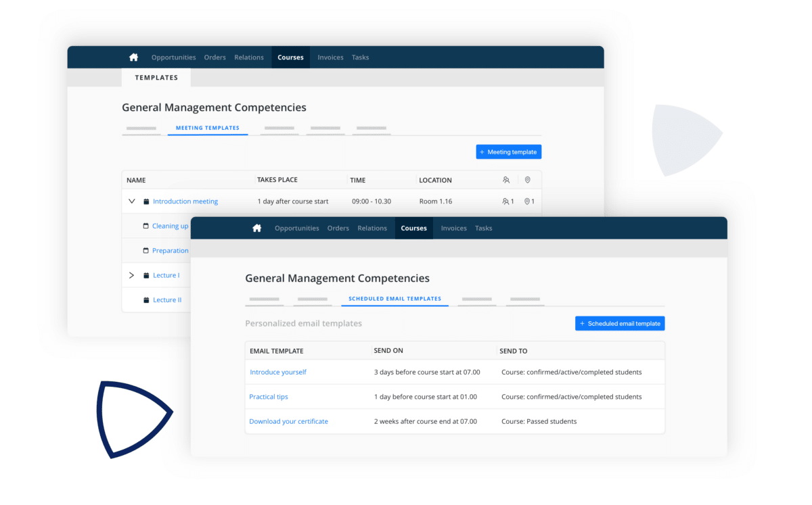
Task: Switch to SCHEDULED EMAIL TEMPLATES tab
Action: click(x=395, y=299)
